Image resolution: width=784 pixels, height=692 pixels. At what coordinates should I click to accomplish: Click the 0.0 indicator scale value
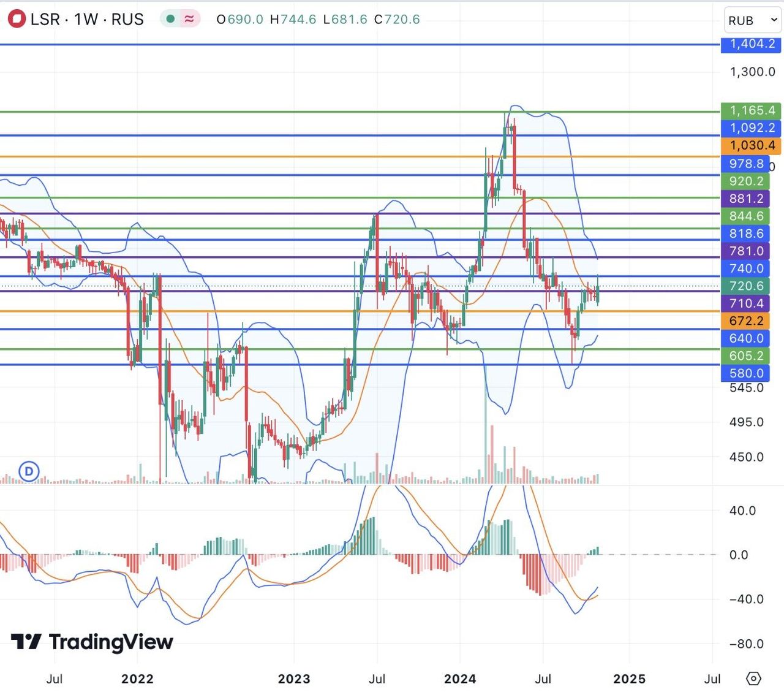(x=739, y=555)
